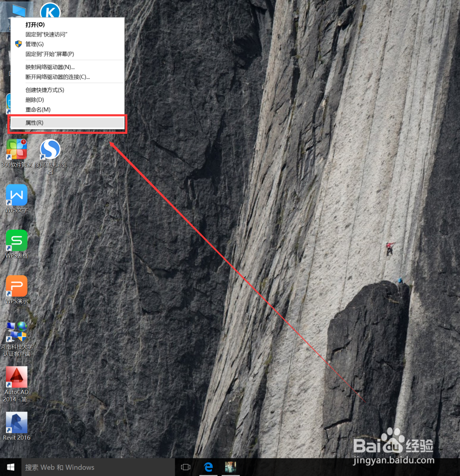Click 创建快捷方式(S) menu item

(68, 90)
